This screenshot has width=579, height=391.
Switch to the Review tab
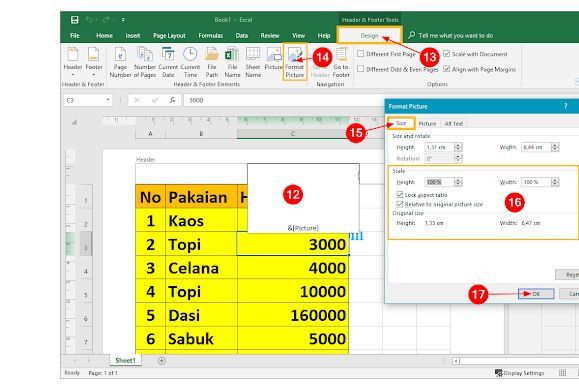coord(270,35)
